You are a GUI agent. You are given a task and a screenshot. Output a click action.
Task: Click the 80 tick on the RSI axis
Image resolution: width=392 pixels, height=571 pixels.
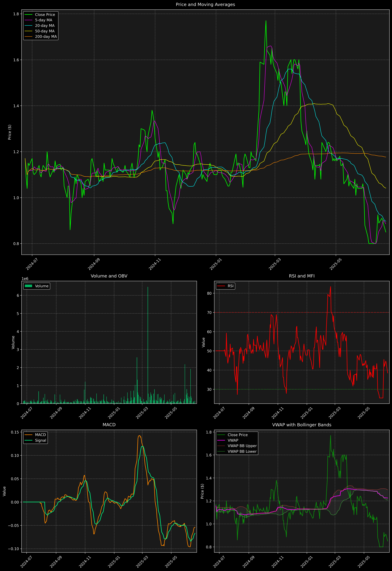pos(209,293)
